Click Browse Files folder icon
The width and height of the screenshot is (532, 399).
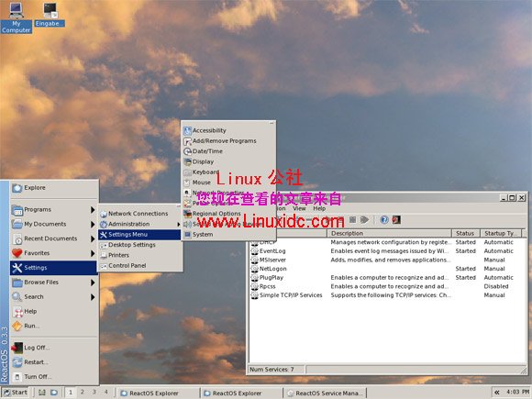tap(17, 283)
